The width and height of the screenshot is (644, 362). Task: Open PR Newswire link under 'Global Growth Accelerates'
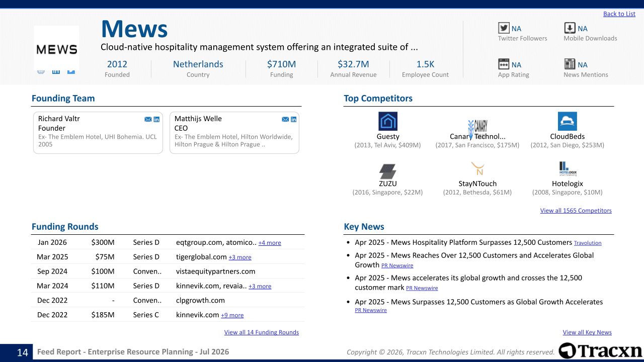(371, 310)
